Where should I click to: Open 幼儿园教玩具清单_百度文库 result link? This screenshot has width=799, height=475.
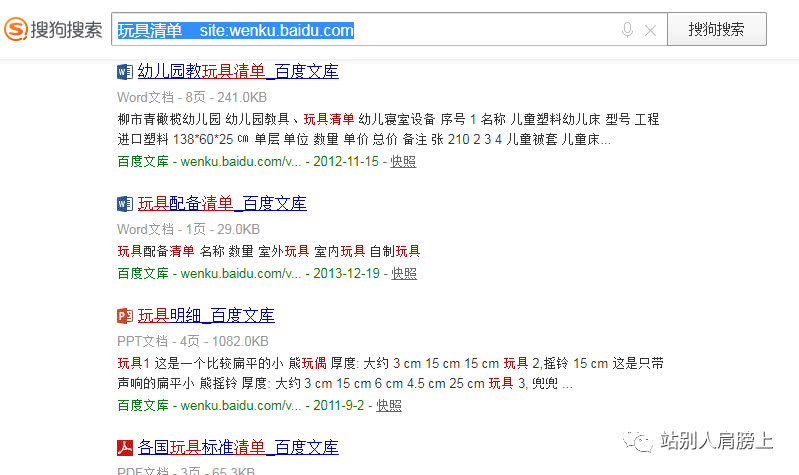point(238,71)
